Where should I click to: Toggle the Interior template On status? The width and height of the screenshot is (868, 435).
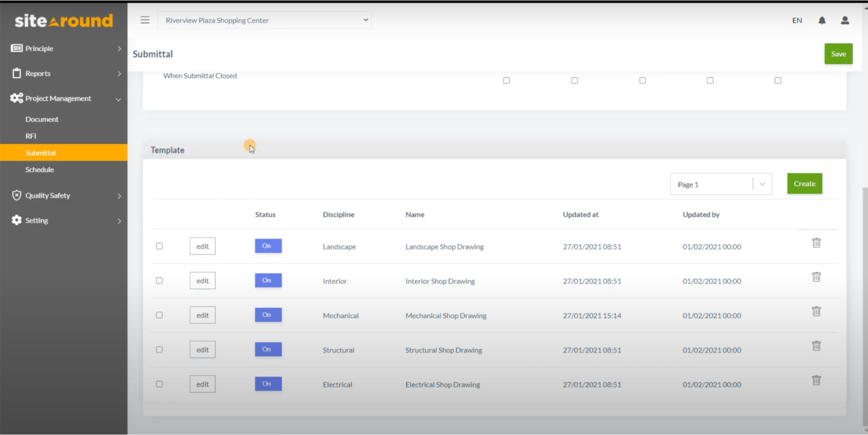268,280
